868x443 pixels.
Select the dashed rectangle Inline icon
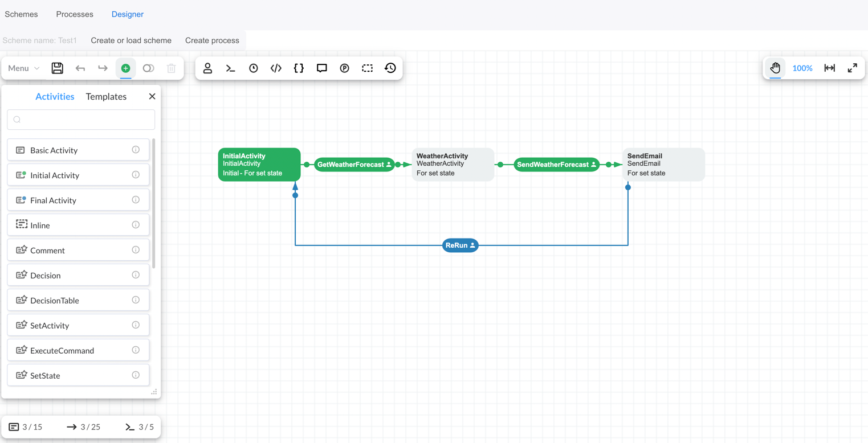click(367, 68)
